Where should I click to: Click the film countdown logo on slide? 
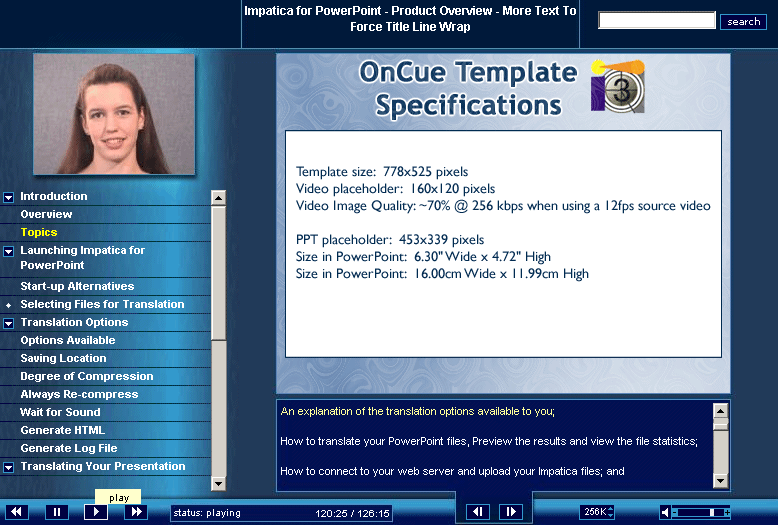pyautogui.click(x=618, y=86)
